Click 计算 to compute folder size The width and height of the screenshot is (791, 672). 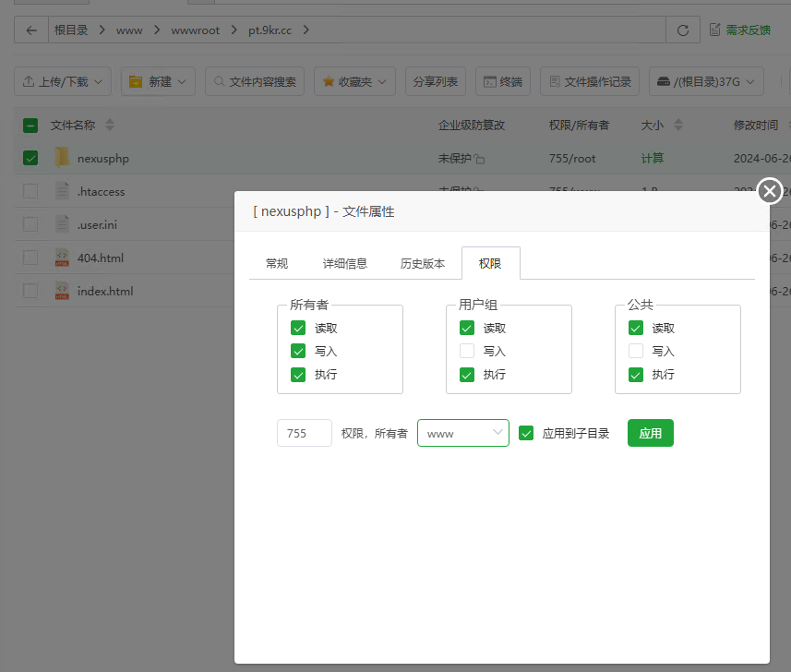tap(652, 159)
